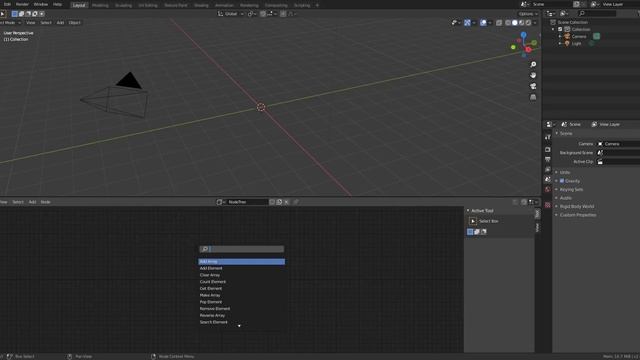Select Add Array in search list
The height and width of the screenshot is (360, 640).
tap(242, 262)
